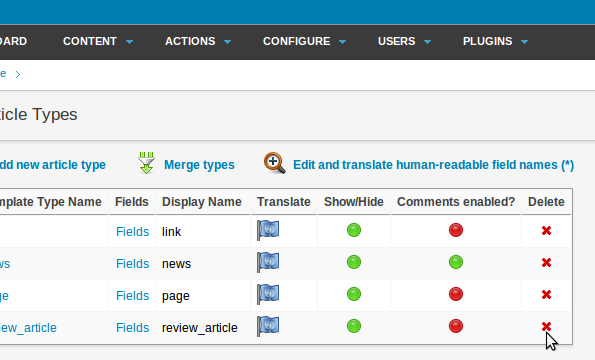Open the USERS menu
The height and width of the screenshot is (360, 595).
point(397,41)
